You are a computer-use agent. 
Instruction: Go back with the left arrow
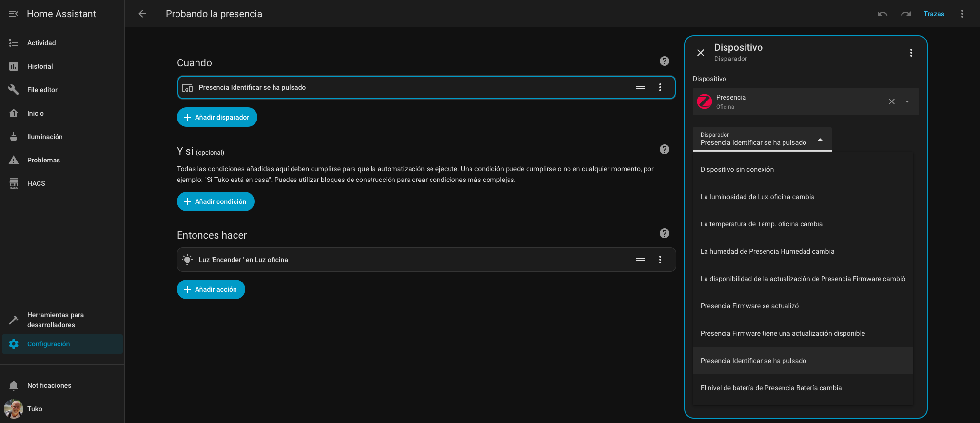[x=142, y=14]
